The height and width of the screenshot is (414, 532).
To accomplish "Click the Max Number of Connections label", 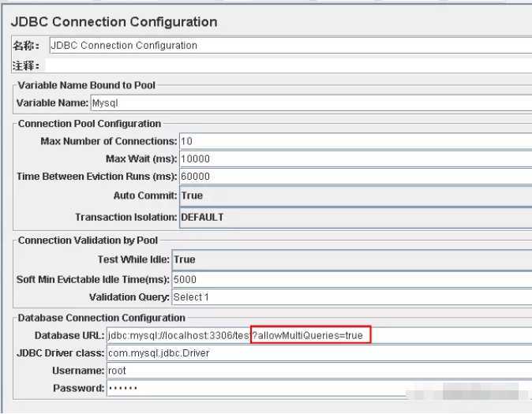I will [x=109, y=141].
